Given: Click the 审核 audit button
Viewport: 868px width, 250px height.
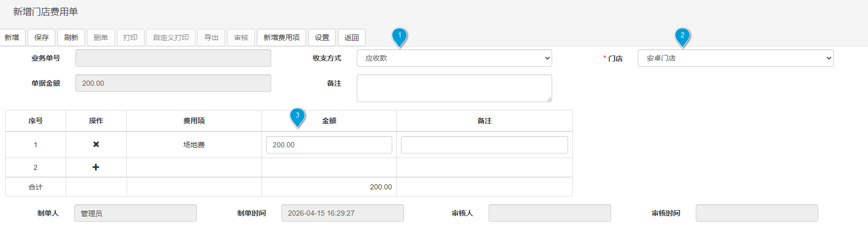Looking at the screenshot, I should coord(241,37).
